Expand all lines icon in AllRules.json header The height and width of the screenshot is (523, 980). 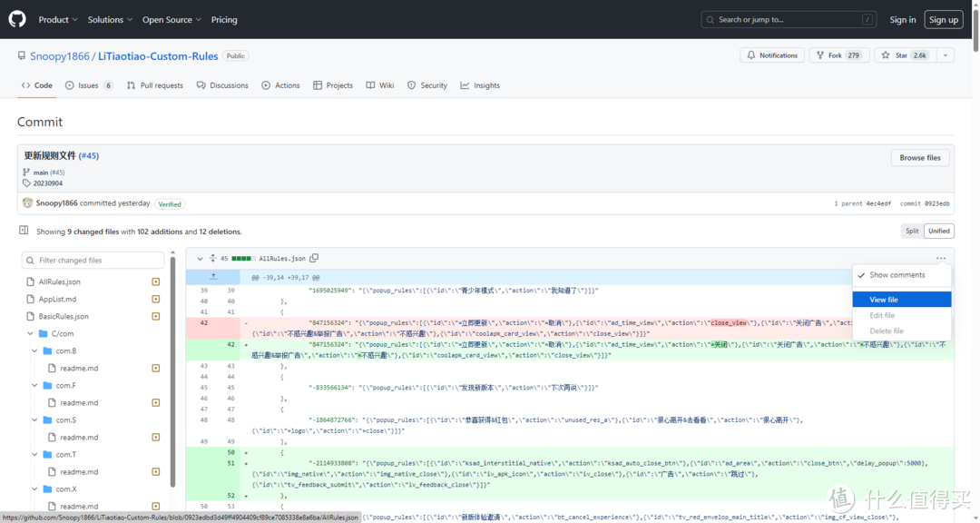click(x=212, y=259)
